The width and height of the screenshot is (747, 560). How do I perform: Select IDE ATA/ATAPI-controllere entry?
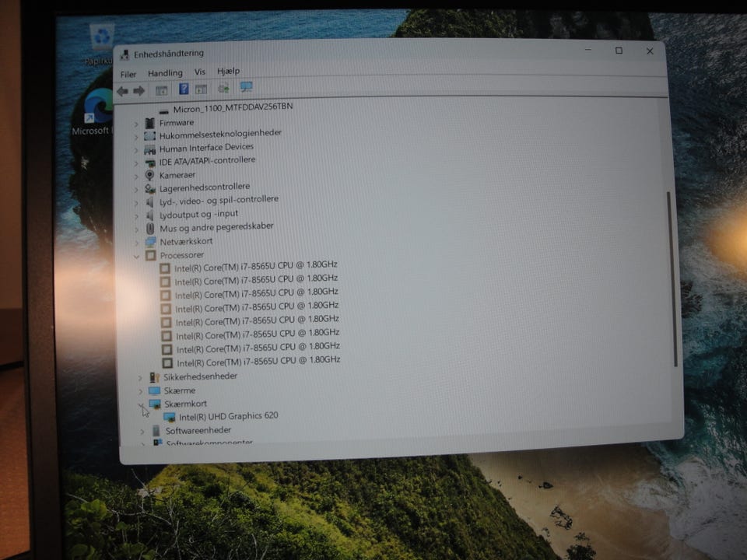207,161
